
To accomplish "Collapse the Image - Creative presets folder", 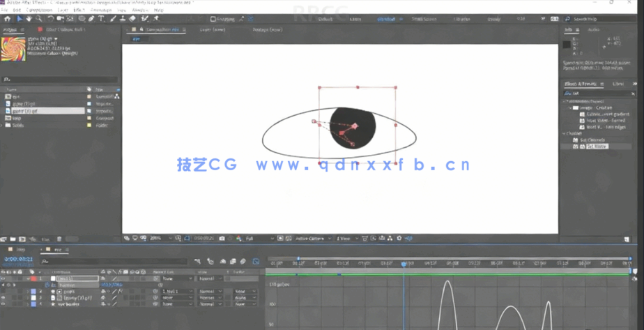I will pyautogui.click(x=570, y=107).
